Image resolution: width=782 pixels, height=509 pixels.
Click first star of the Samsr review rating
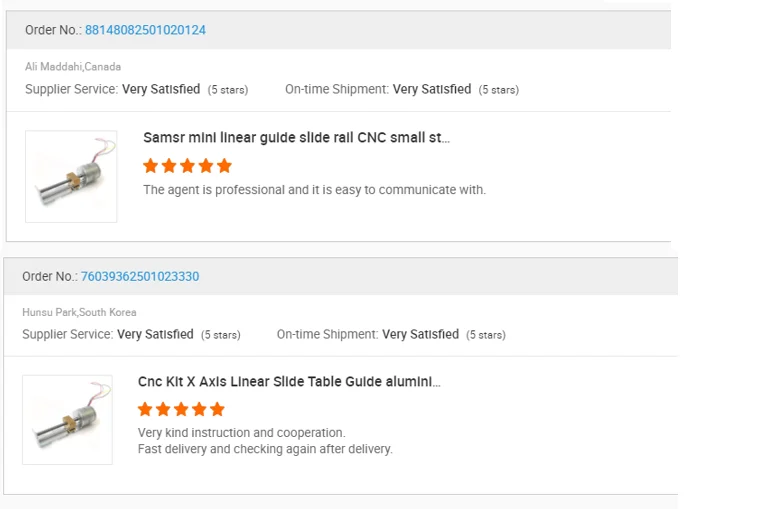click(151, 166)
